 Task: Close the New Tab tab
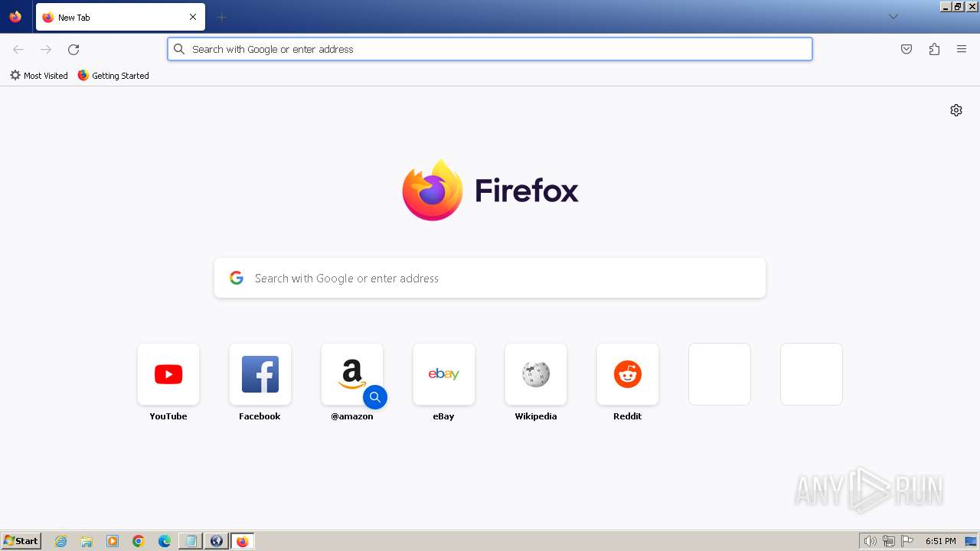(x=193, y=17)
